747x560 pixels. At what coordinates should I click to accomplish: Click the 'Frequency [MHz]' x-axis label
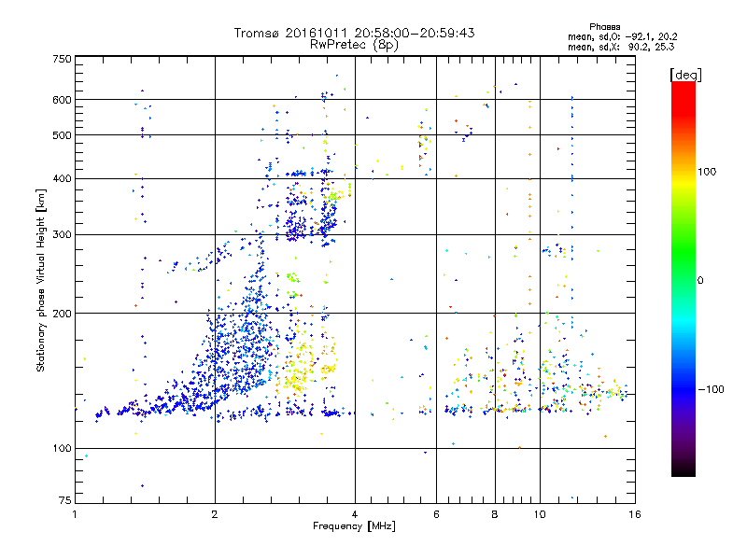pos(354,526)
